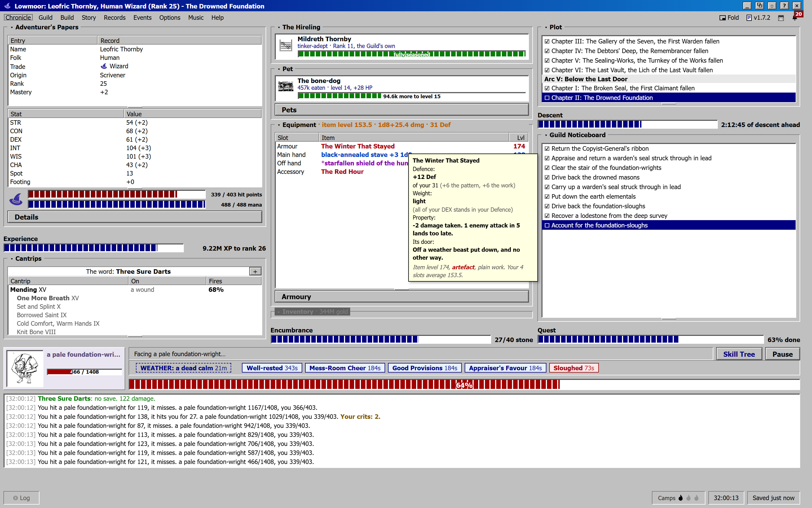Click the wizard hat icon beside hit points
The height and width of the screenshot is (508, 812).
pos(16,199)
